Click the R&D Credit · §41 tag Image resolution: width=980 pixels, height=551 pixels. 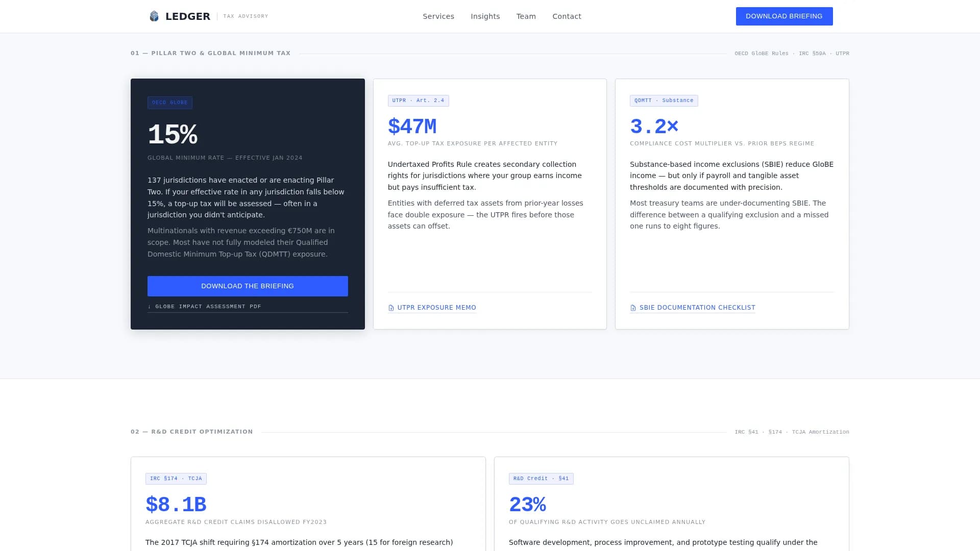click(x=541, y=479)
